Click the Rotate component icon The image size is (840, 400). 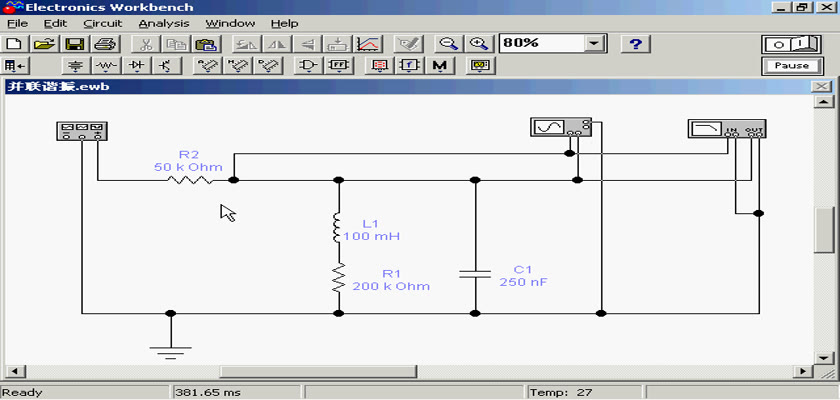[247, 44]
